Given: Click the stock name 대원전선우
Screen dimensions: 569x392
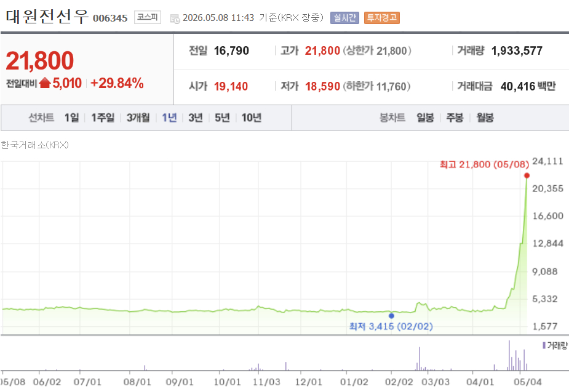Looking at the screenshot, I should [47, 17].
